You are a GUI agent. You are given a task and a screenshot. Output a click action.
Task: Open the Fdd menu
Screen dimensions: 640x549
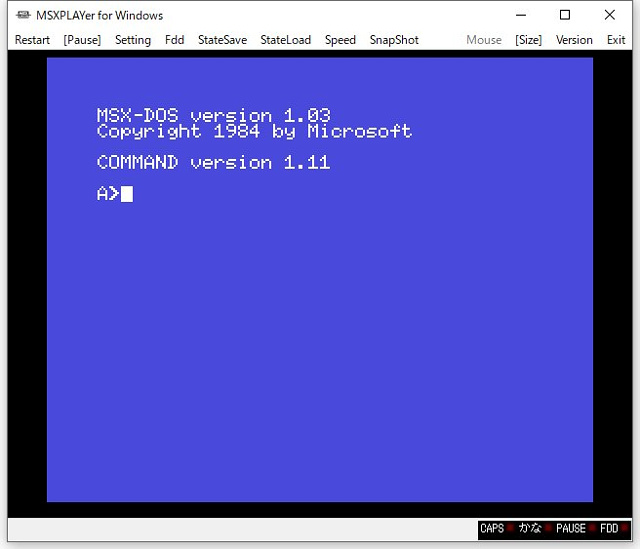pos(174,40)
